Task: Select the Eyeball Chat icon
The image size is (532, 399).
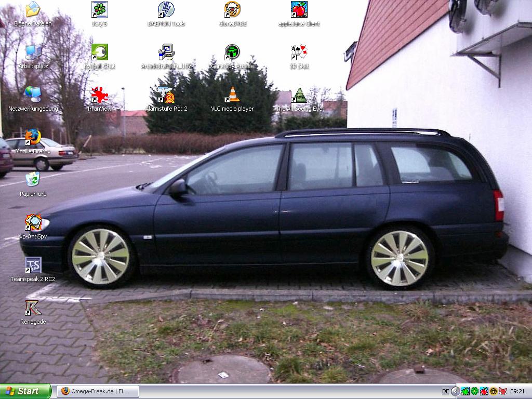Action: click(x=99, y=52)
